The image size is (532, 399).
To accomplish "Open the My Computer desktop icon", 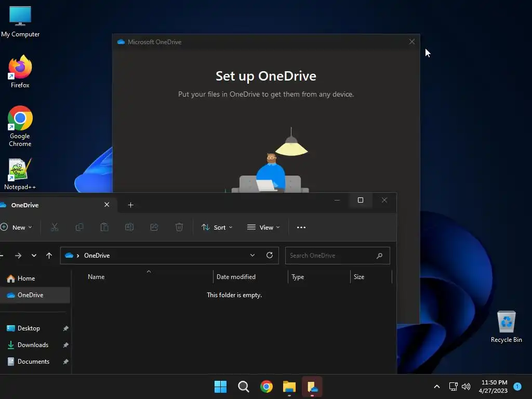I will pyautogui.click(x=20, y=22).
